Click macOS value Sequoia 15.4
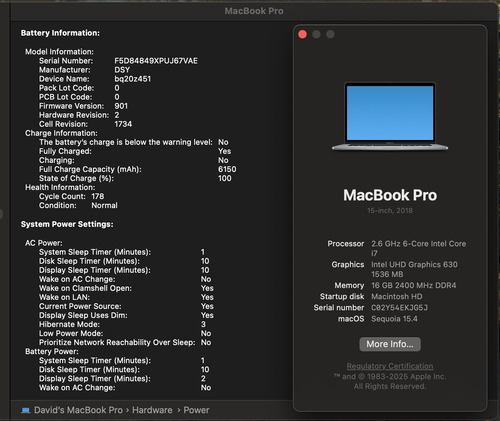The image size is (500, 421). pyautogui.click(x=394, y=319)
